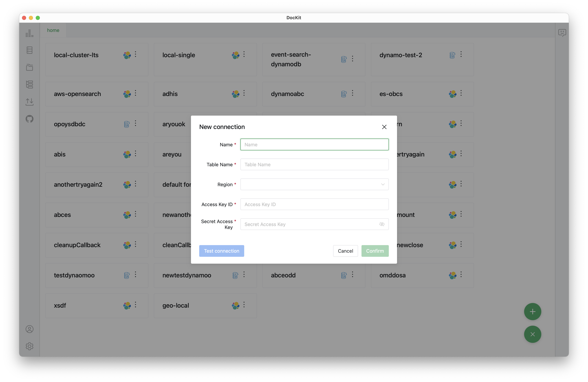Viewport: 588px width, 382px height.
Task: Open the import/export icon in the sidebar
Action: tap(29, 102)
